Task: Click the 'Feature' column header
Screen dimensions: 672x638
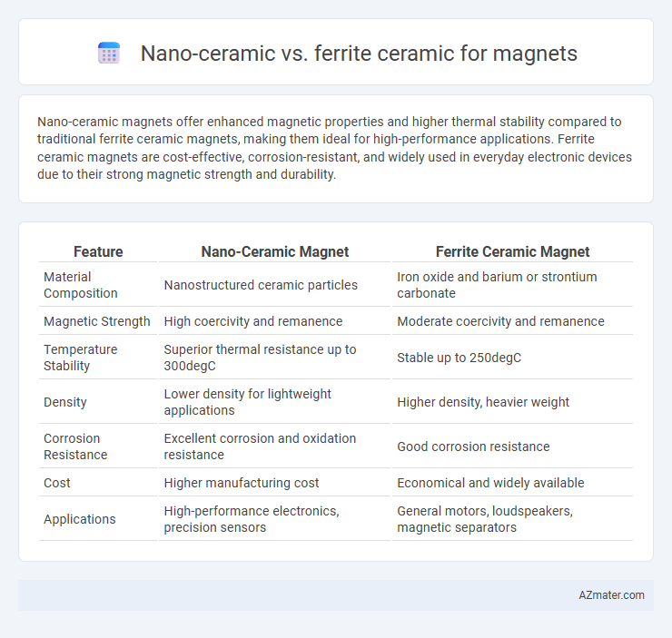Action: [x=98, y=251]
